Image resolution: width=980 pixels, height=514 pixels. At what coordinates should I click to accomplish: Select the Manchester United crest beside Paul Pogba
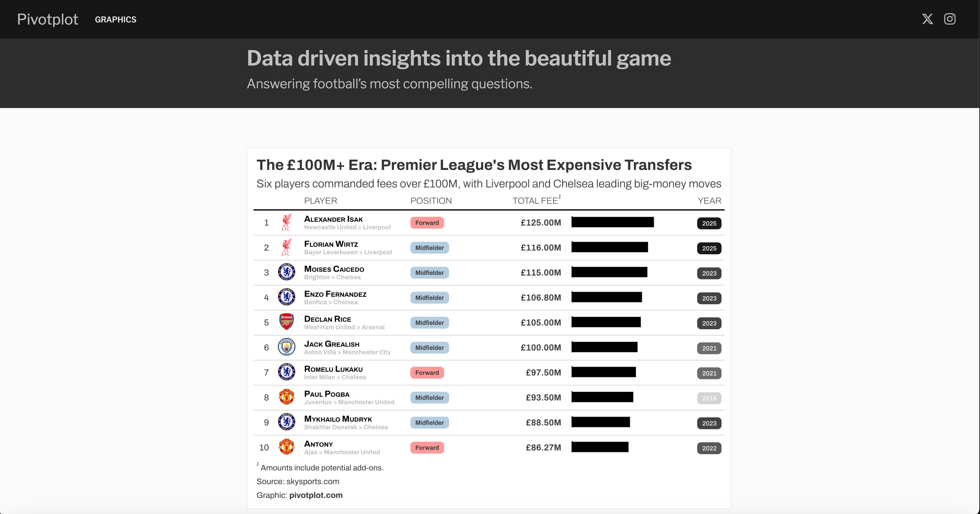pyautogui.click(x=286, y=397)
